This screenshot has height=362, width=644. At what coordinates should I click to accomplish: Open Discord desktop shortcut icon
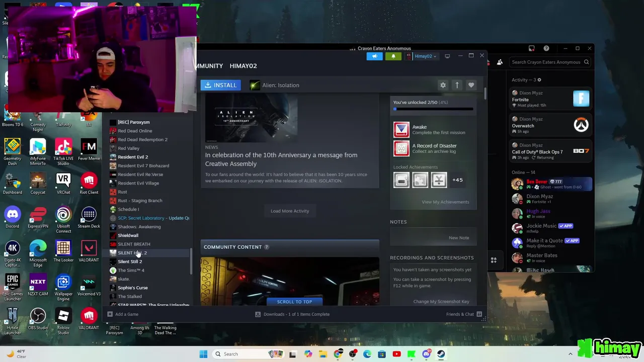click(13, 218)
